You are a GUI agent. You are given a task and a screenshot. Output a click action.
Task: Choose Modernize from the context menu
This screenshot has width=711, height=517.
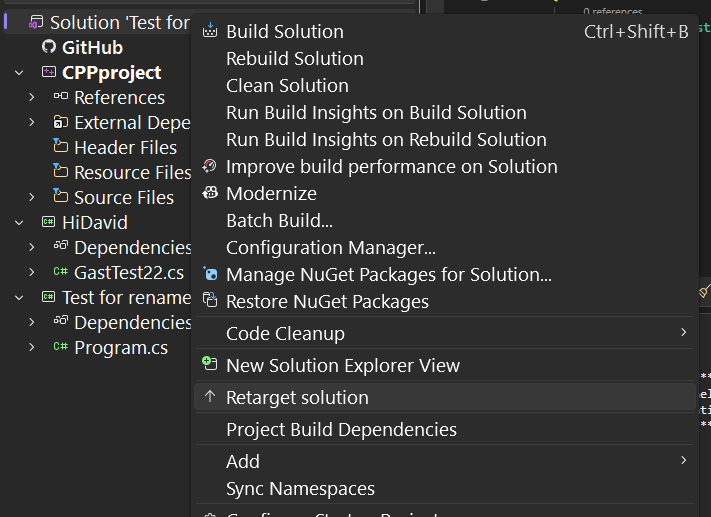[x=444, y=194]
